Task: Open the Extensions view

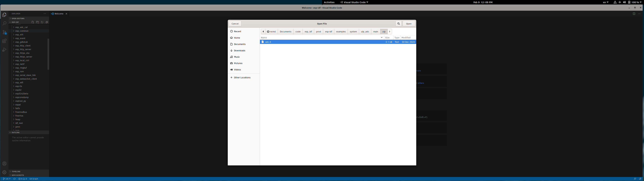Action: (4, 41)
